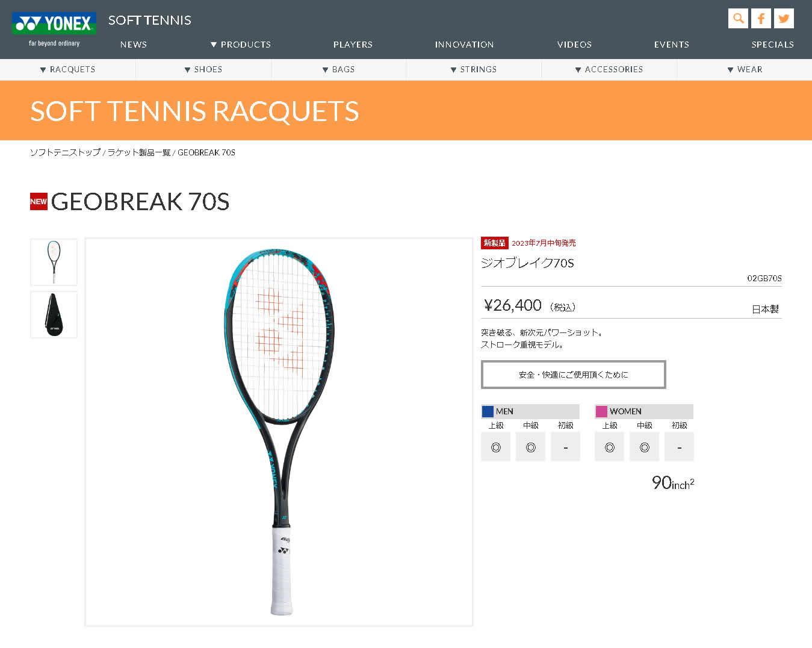Select the racquet thumbnail image
Screen dimensions: 812x648
pos(54,262)
